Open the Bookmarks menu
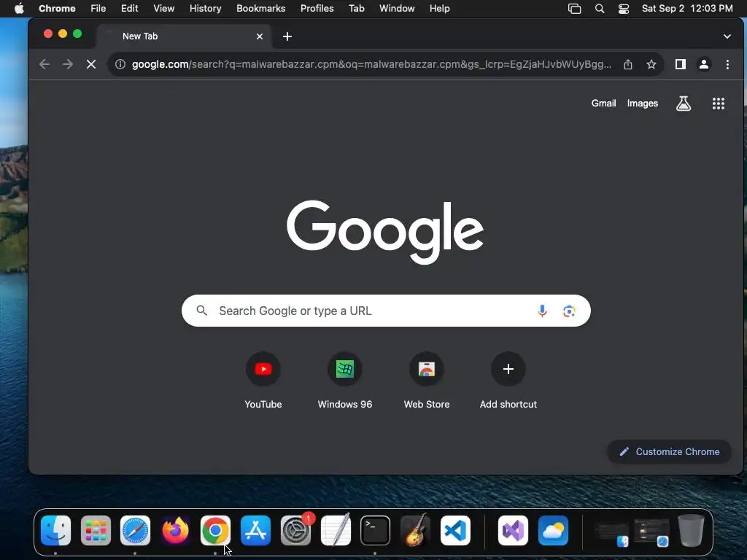 (261, 9)
